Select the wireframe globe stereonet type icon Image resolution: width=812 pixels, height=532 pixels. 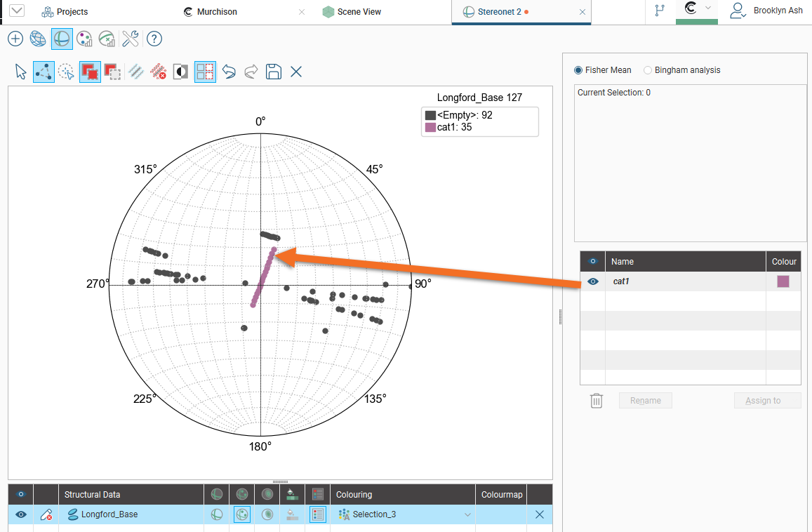point(38,39)
